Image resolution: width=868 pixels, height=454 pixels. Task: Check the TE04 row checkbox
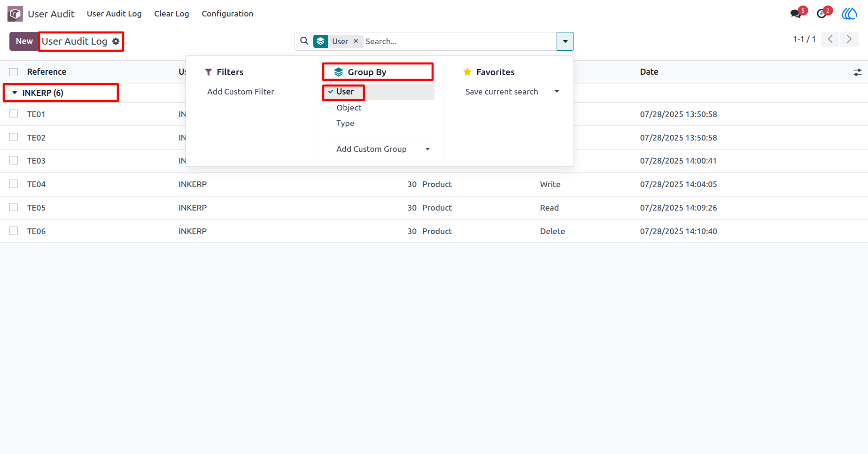click(14, 184)
